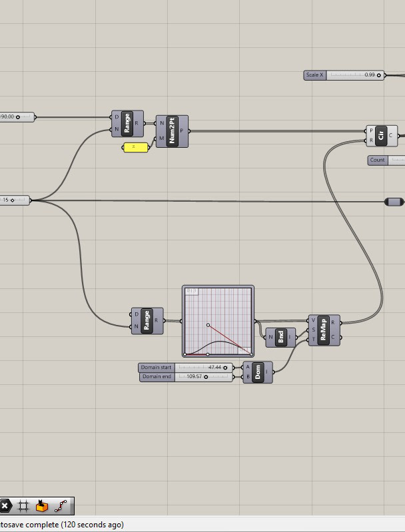
Task: Click the Domain start slider knob
Action: pyautogui.click(x=225, y=368)
